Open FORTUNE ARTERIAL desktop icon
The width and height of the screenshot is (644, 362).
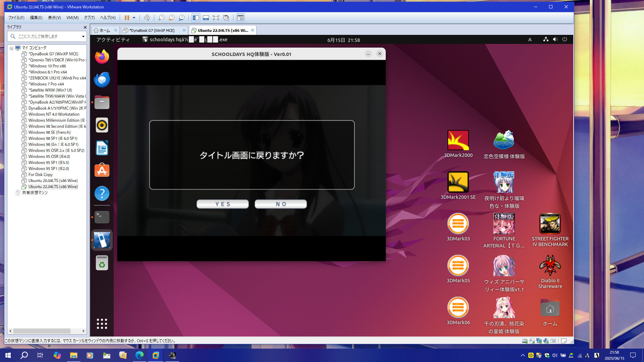click(x=504, y=231)
